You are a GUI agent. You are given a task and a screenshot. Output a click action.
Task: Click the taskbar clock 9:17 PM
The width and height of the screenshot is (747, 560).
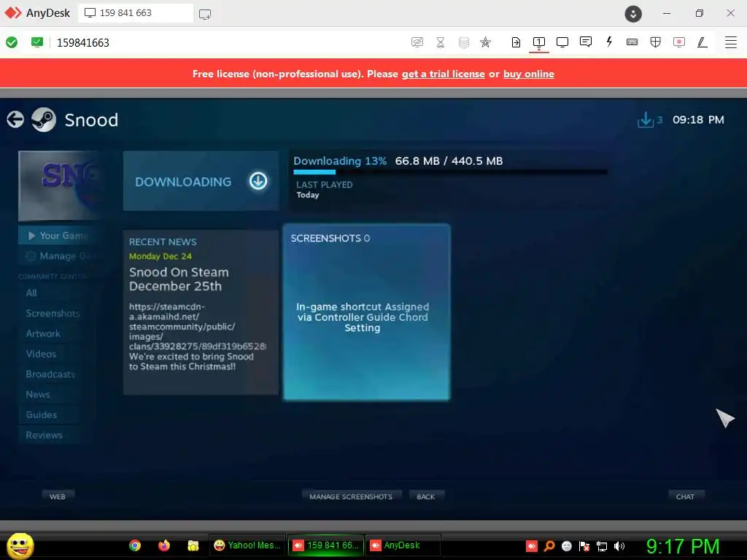(682, 545)
